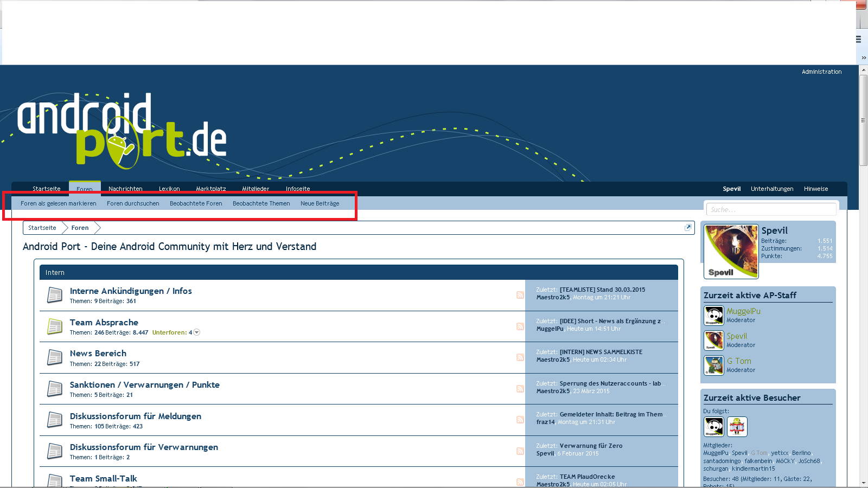Click the Administration link at top right
This screenshot has height=488, width=868.
pos(821,72)
